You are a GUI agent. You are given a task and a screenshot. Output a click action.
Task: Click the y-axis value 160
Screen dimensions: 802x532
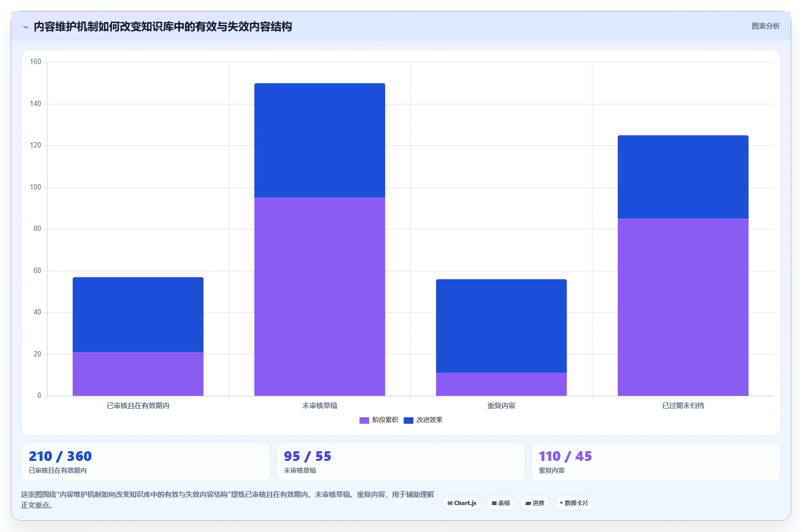point(36,62)
